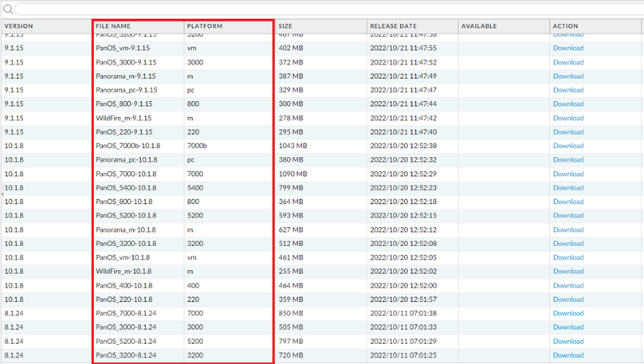The image size is (644, 364).
Task: Select file name PanOS_7000-8.1.24
Action: click(x=126, y=313)
